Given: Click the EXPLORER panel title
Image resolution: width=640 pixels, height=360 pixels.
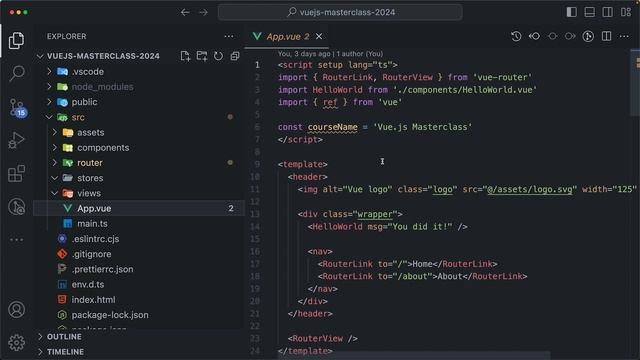Looking at the screenshot, I should coord(67,36).
